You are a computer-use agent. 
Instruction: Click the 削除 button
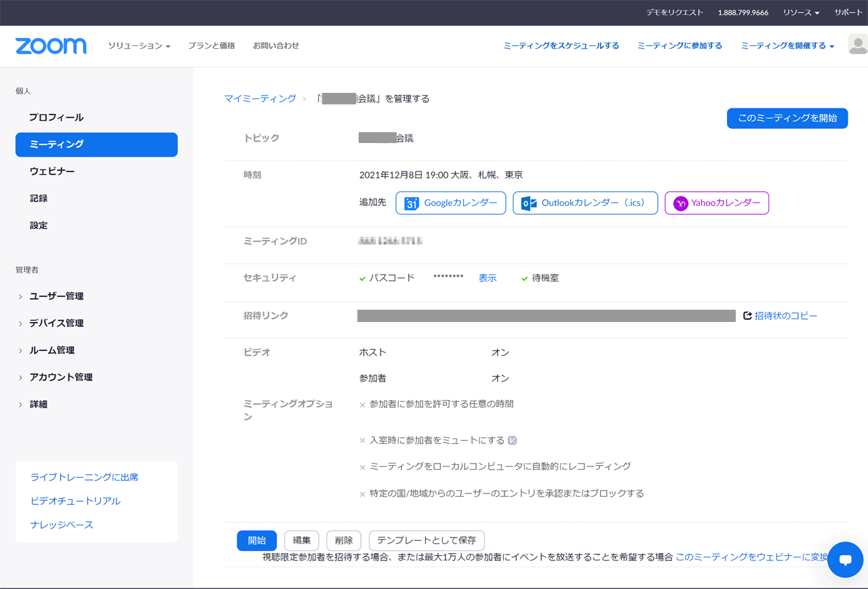[x=344, y=541]
